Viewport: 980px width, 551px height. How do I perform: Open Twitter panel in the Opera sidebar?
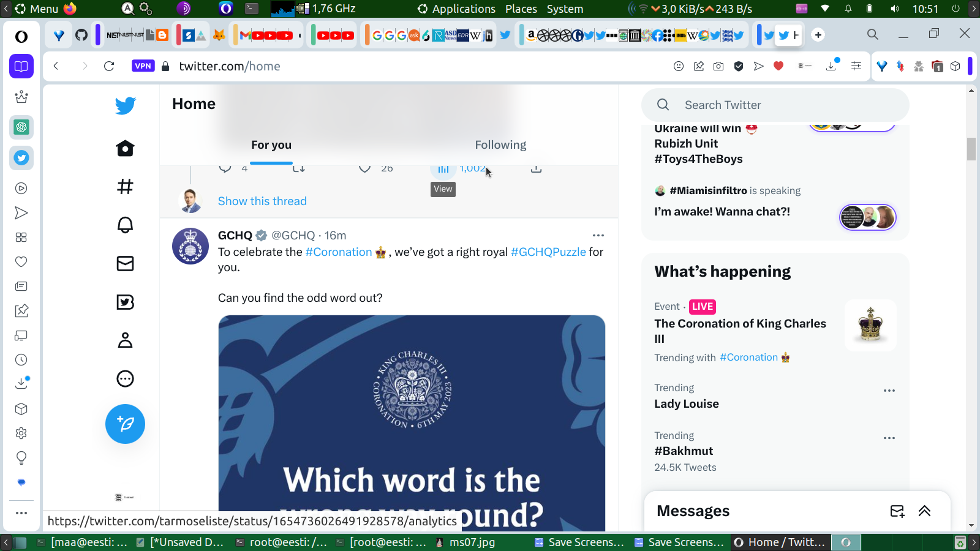21,158
